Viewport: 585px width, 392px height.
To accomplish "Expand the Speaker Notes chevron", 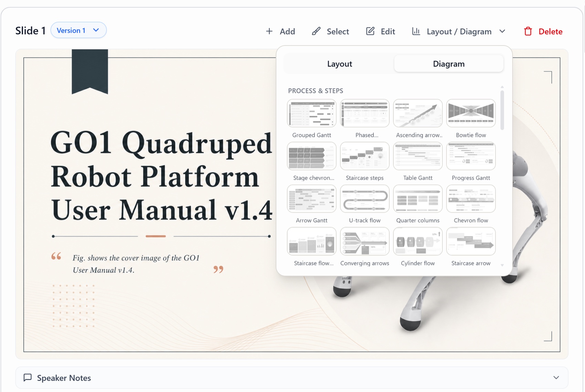I will 556,378.
